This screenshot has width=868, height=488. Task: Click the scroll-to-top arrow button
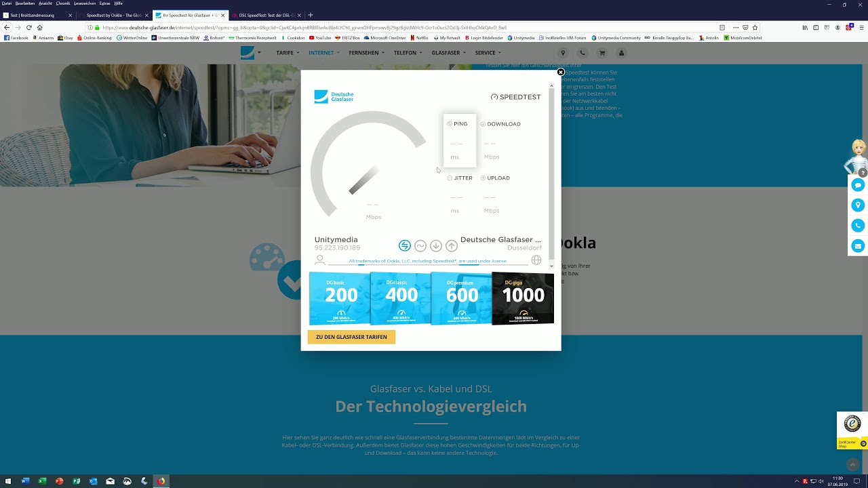(x=853, y=464)
